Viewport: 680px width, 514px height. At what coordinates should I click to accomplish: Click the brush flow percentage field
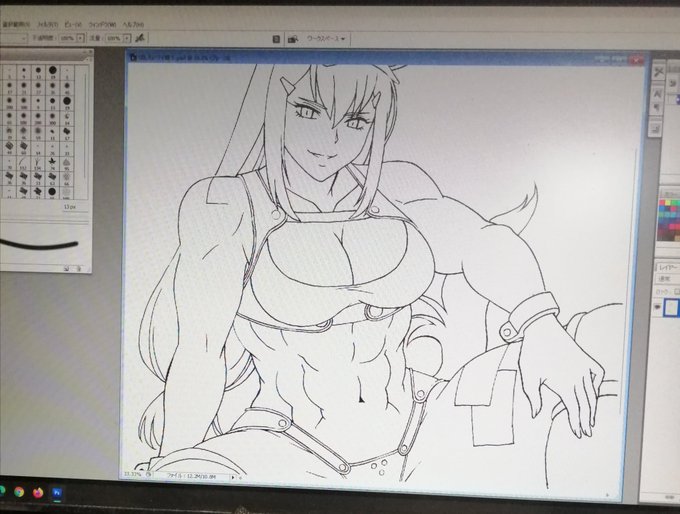[114, 38]
